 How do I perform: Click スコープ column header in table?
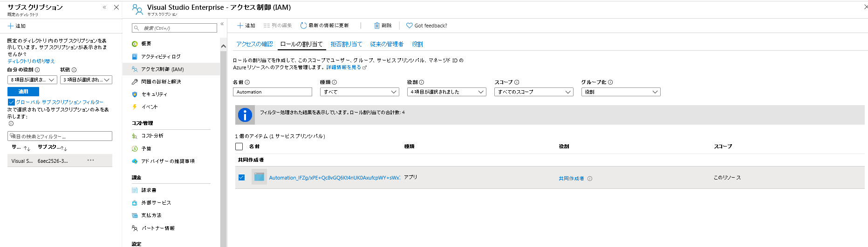723,147
